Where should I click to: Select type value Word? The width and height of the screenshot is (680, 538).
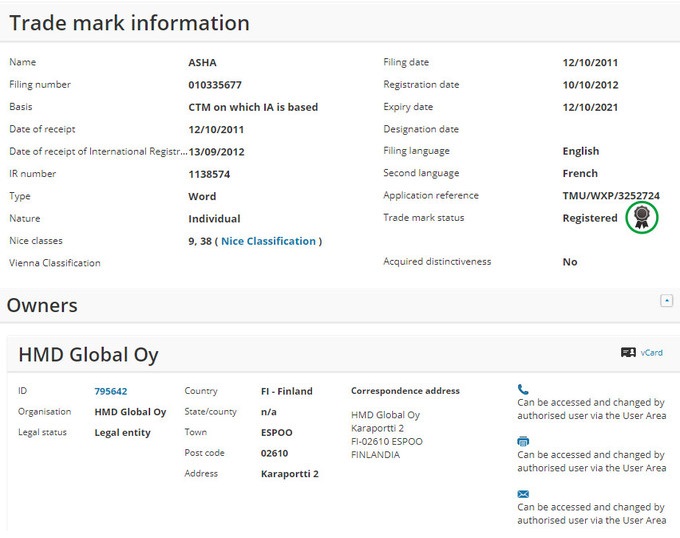(202, 196)
